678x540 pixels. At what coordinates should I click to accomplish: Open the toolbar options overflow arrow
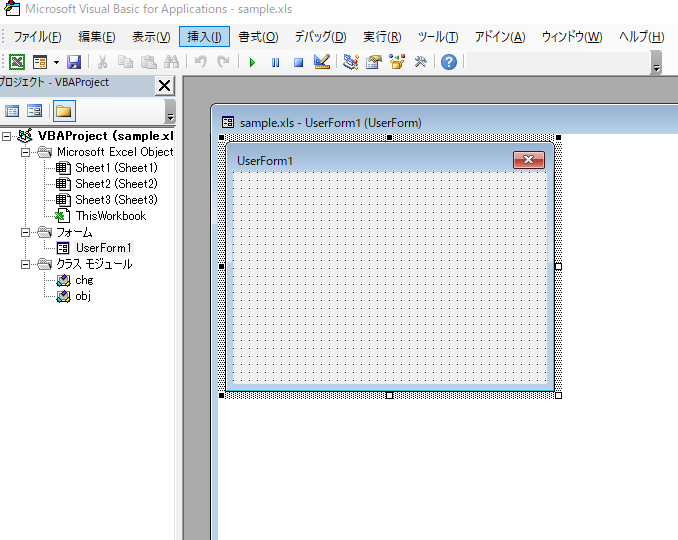tap(656, 63)
